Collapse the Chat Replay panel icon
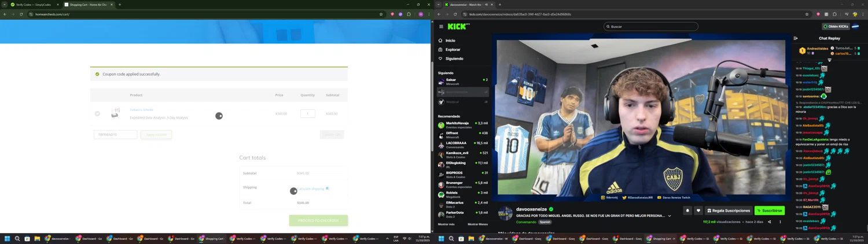The width and height of the screenshot is (868, 244). pyautogui.click(x=796, y=38)
